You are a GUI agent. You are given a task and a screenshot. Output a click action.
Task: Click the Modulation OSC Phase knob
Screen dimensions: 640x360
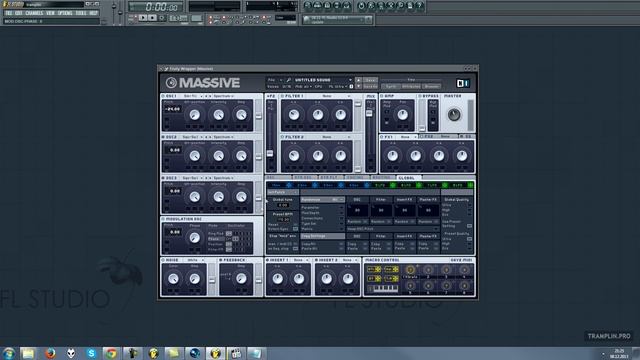tap(194, 238)
